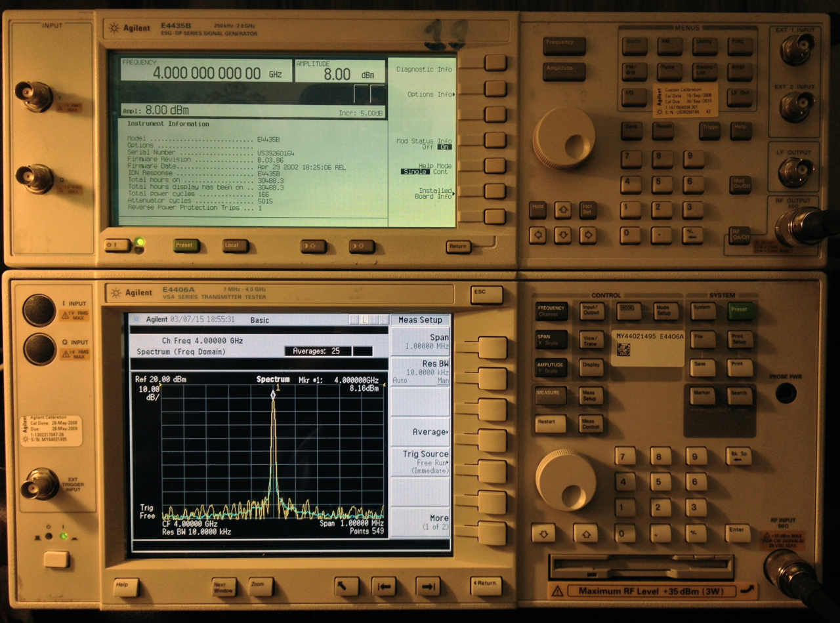Image resolution: width=840 pixels, height=623 pixels.
Task: Tap digit 5 on the E4406A keypad
Action: [660, 481]
